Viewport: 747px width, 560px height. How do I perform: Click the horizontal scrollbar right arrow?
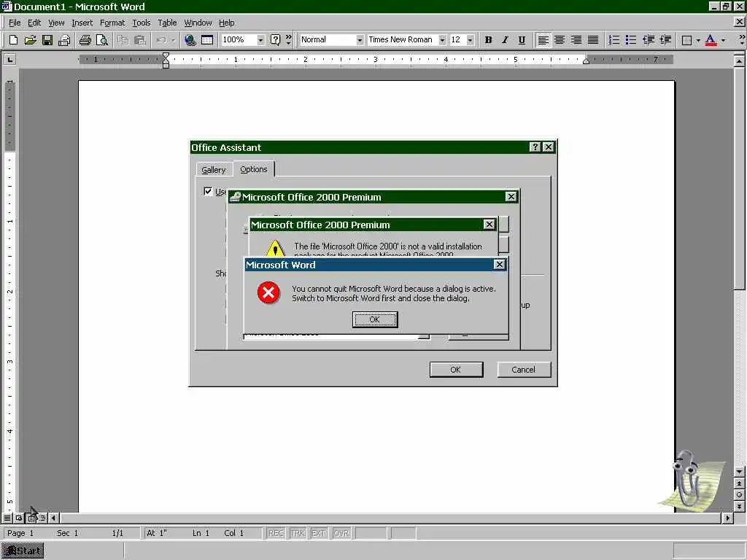727,518
